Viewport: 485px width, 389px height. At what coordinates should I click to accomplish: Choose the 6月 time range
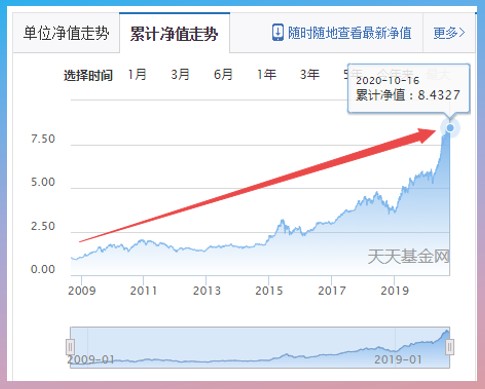click(223, 74)
